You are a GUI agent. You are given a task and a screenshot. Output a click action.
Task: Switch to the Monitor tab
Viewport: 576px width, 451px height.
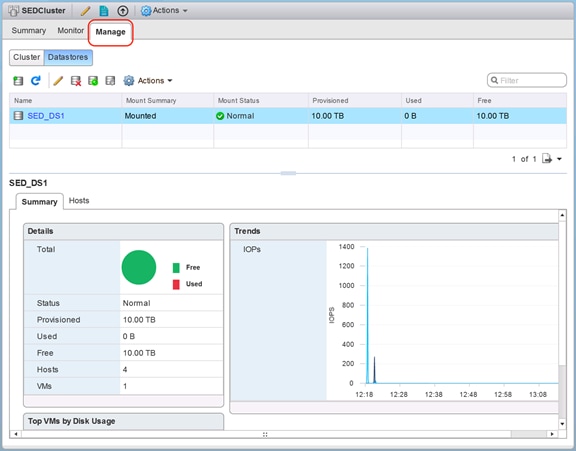pyautogui.click(x=71, y=30)
